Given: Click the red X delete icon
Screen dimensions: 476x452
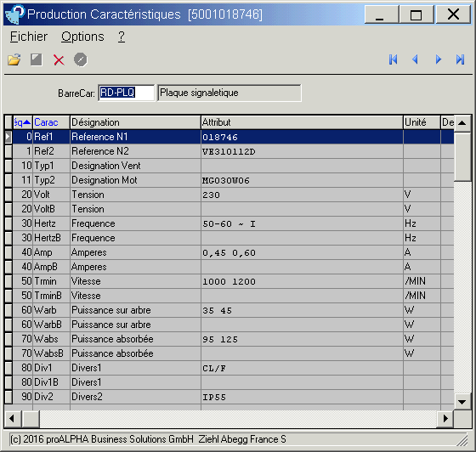Looking at the screenshot, I should tap(59, 59).
